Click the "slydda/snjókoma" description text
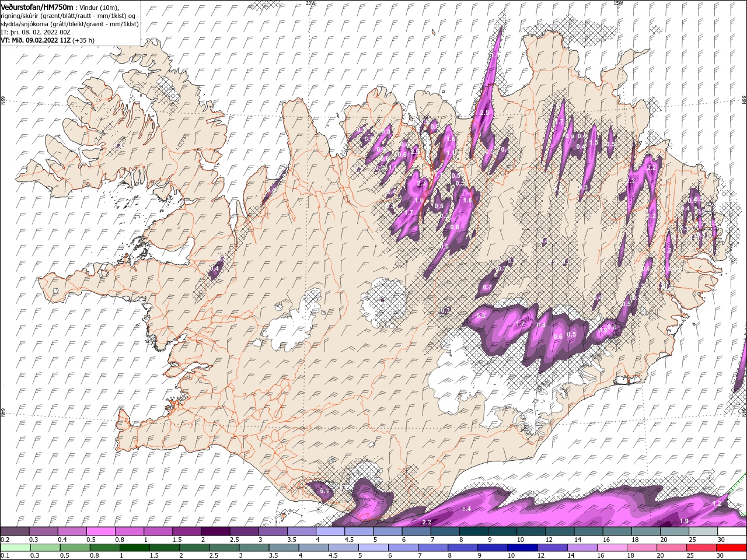Image resolution: width=747 pixels, height=560 pixels. coord(24,24)
